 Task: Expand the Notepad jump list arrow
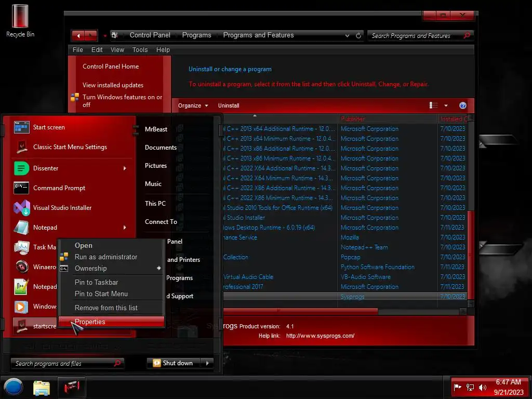tap(125, 228)
